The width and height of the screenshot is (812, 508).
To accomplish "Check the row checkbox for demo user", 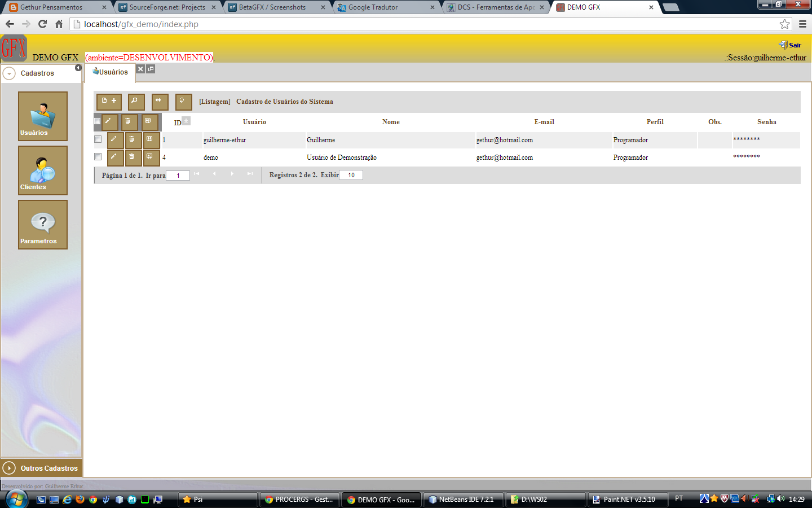I will (x=98, y=157).
